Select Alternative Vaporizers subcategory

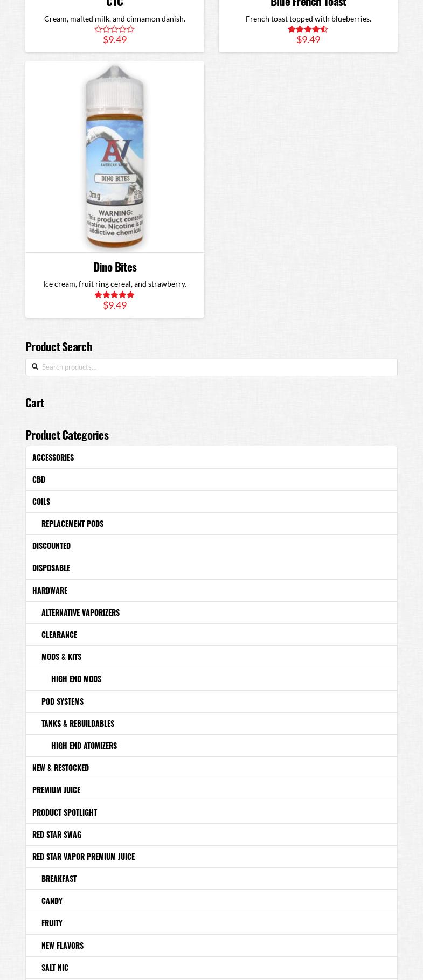pyautogui.click(x=80, y=612)
